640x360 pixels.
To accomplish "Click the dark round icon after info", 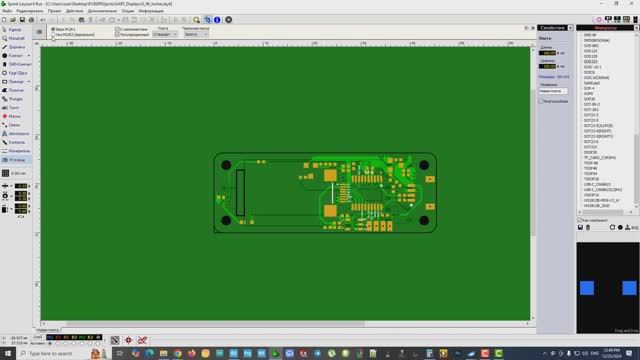I will 229,20.
